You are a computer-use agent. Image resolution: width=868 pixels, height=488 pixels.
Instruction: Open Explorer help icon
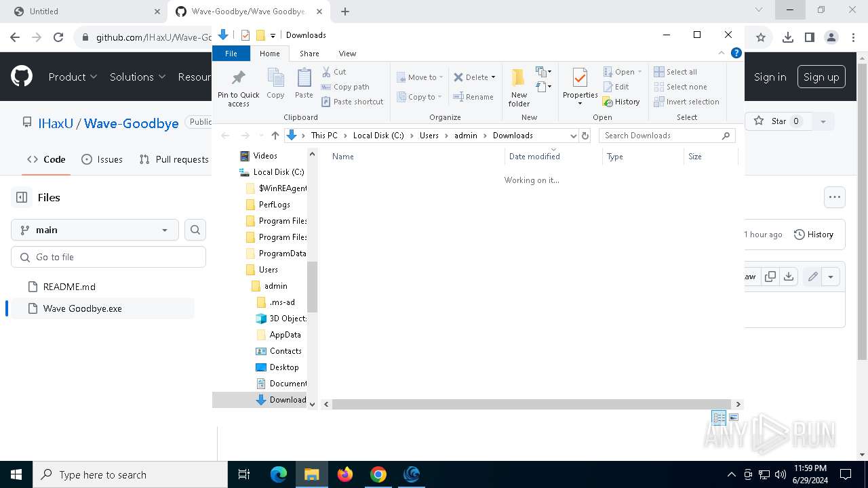pos(736,53)
